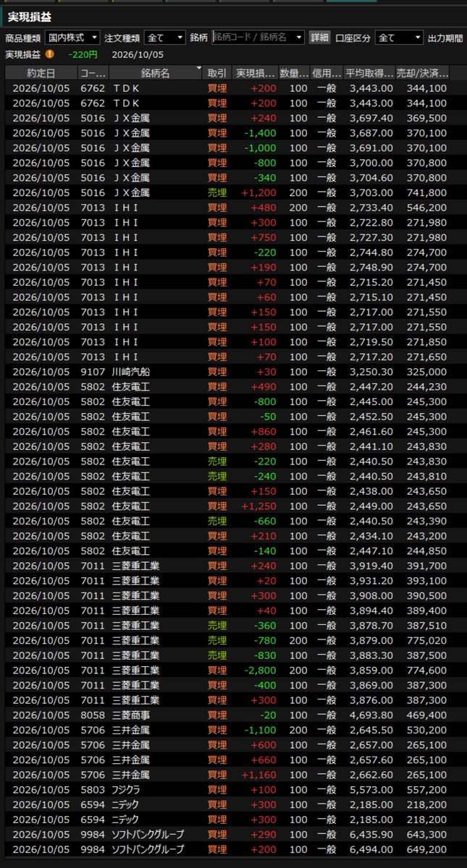Click the -660 loss cell
The height and width of the screenshot is (868, 467).
[265, 521]
